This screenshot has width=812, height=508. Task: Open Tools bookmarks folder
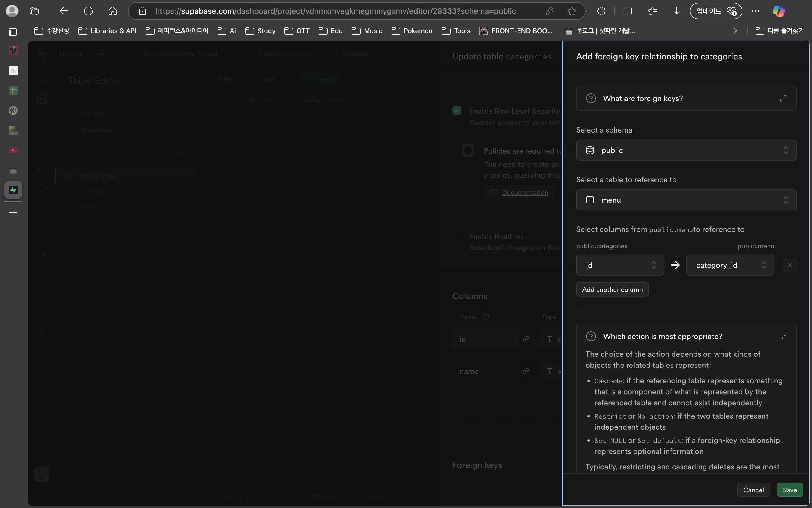[x=456, y=31]
